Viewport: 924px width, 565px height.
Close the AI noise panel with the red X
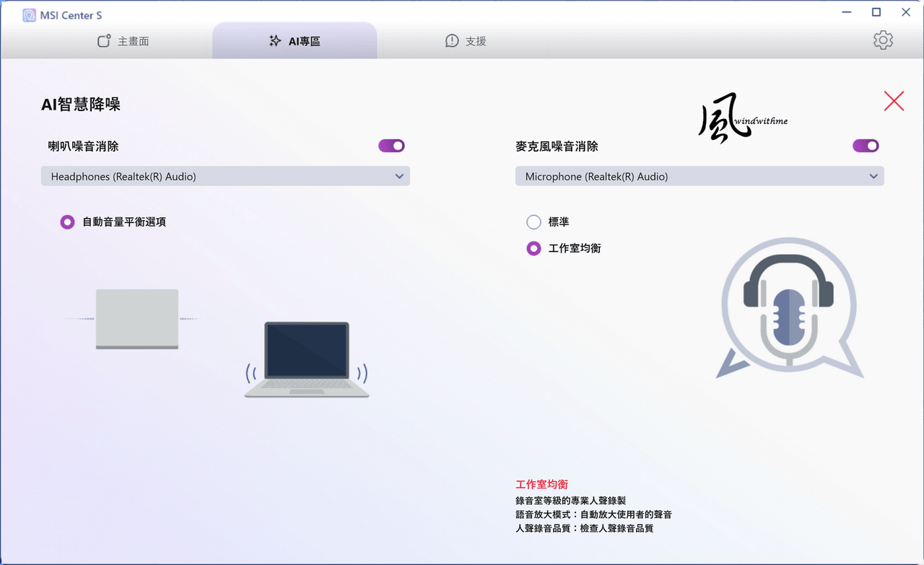coord(894,101)
